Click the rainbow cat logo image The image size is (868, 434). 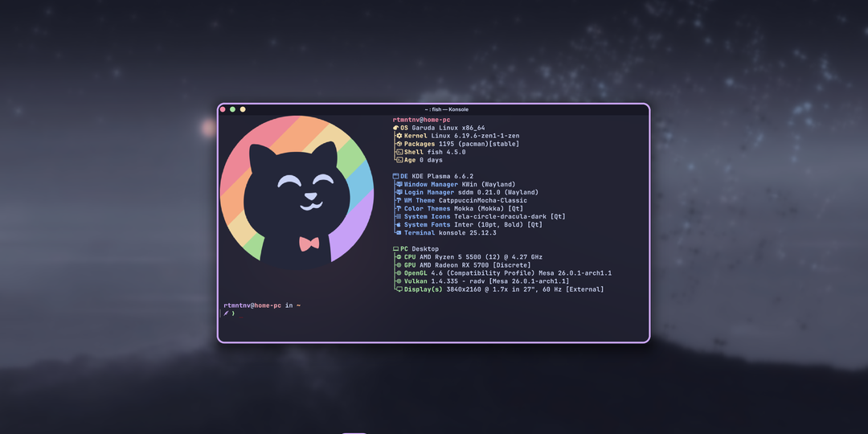297,192
